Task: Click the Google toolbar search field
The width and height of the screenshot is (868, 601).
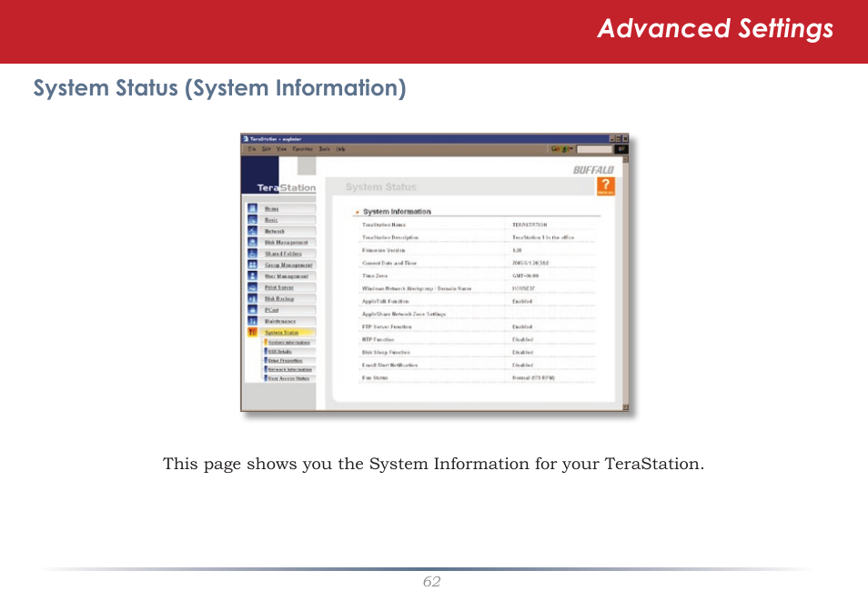Action: [594, 149]
